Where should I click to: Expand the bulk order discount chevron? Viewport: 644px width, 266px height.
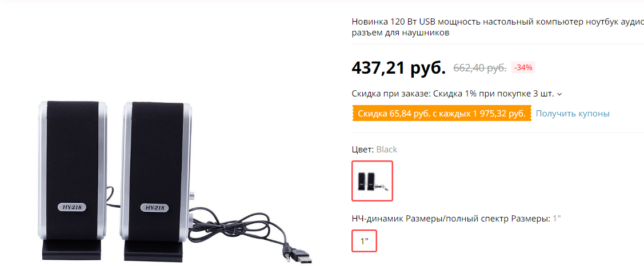(559, 94)
